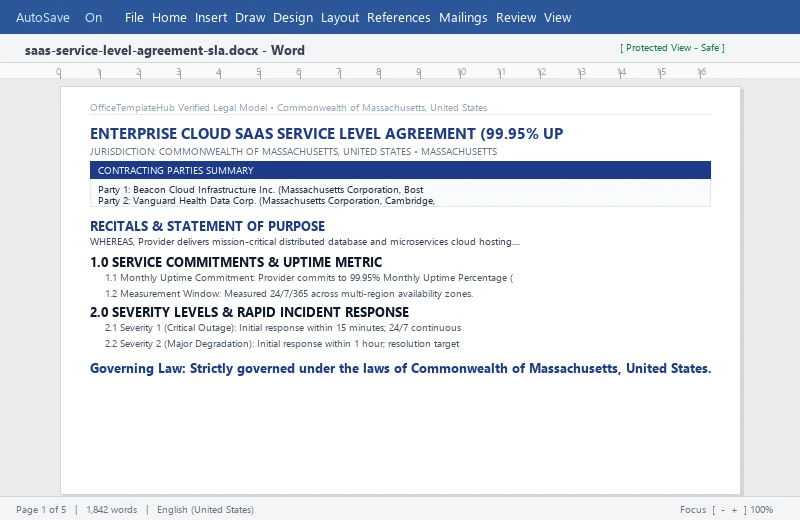This screenshot has height=520, width=800.
Task: Select the View tab
Action: click(x=557, y=17)
